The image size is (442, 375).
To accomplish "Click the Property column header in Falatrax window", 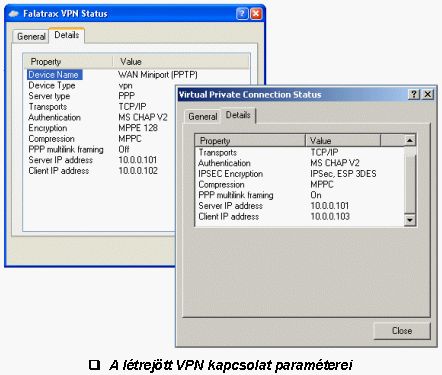I will click(x=68, y=62).
